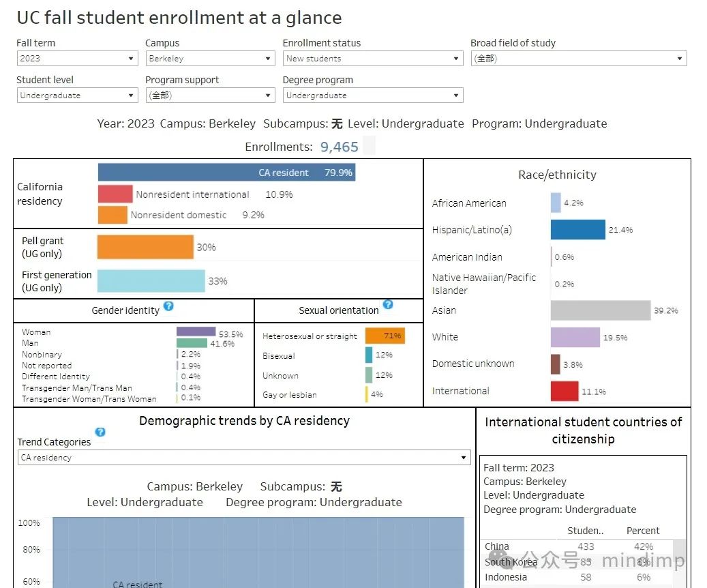Click the Different Identity row label
707x588 pixels.
point(55,376)
